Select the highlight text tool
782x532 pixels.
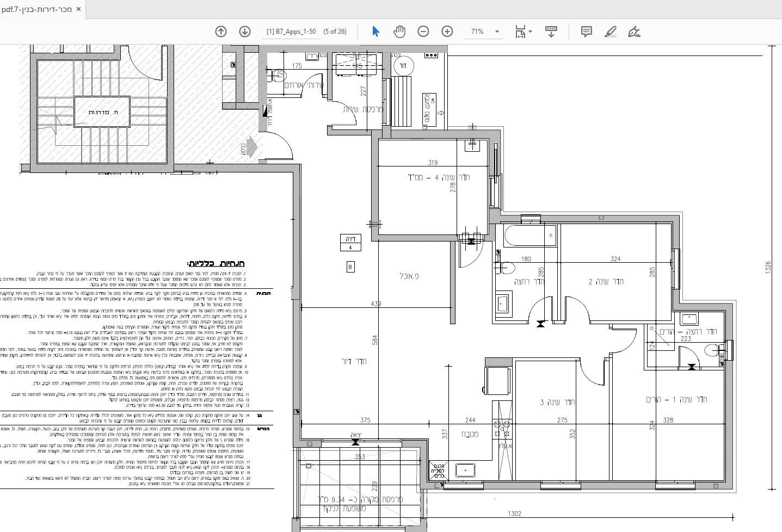611,32
